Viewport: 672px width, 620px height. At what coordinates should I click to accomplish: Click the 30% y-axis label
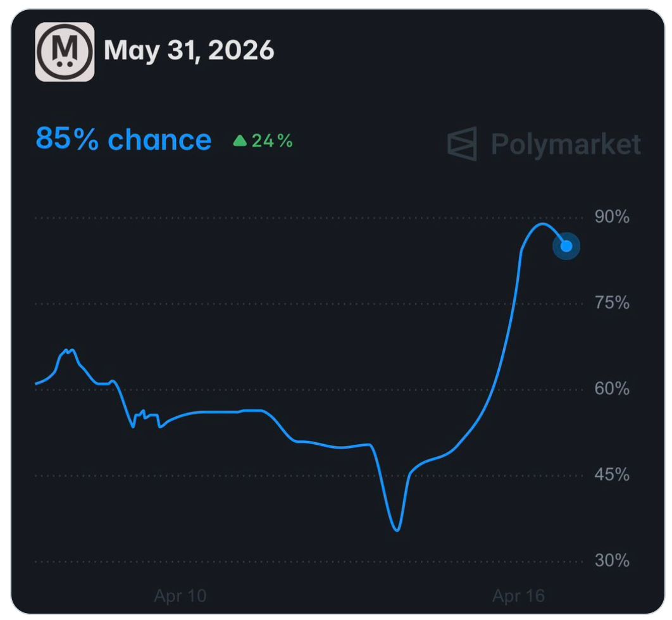pos(612,561)
